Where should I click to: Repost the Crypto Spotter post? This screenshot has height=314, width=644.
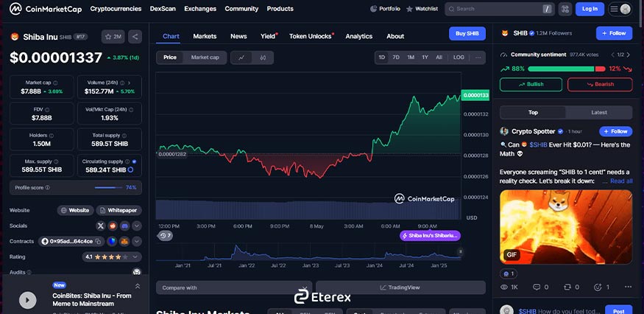(x=567, y=287)
